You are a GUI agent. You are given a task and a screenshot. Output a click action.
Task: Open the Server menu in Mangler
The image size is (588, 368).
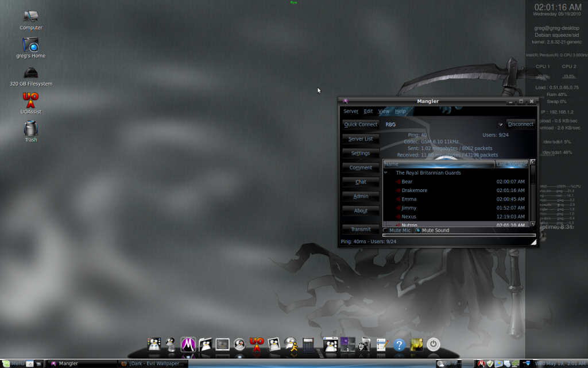coord(351,111)
